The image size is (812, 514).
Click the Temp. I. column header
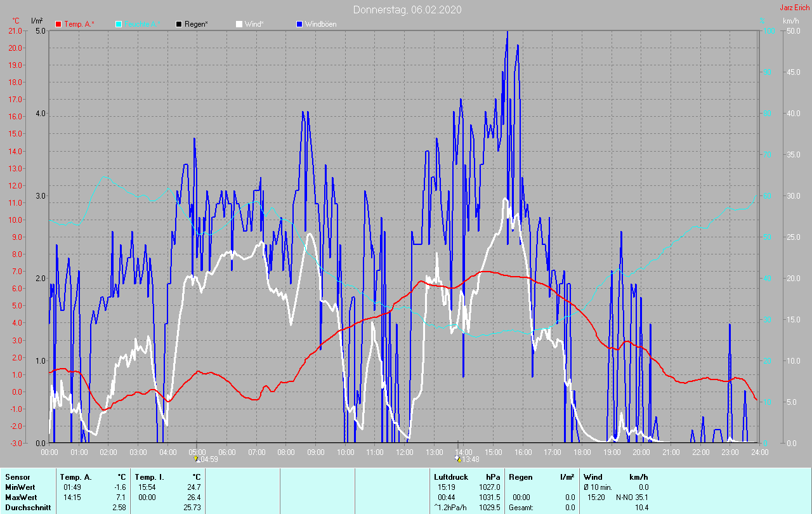150,477
